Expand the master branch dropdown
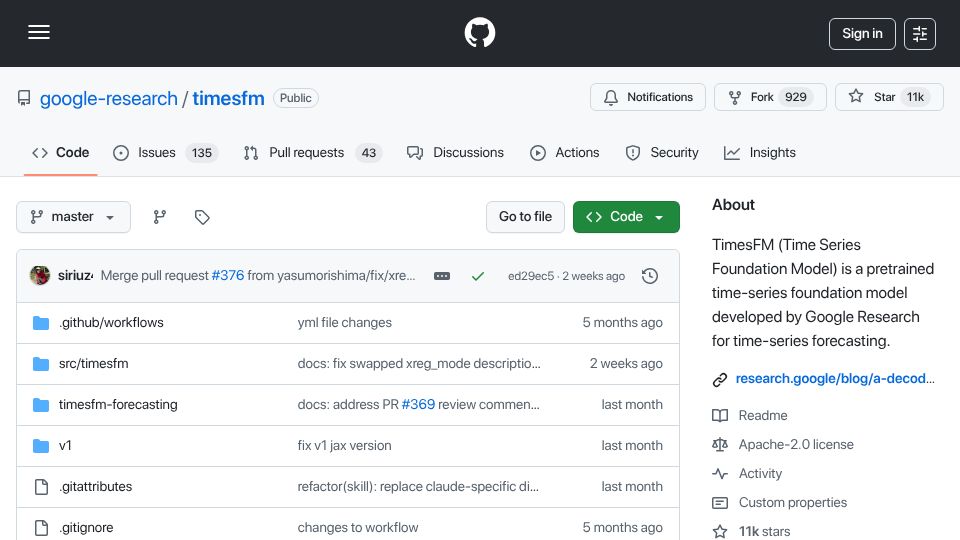 tap(73, 217)
